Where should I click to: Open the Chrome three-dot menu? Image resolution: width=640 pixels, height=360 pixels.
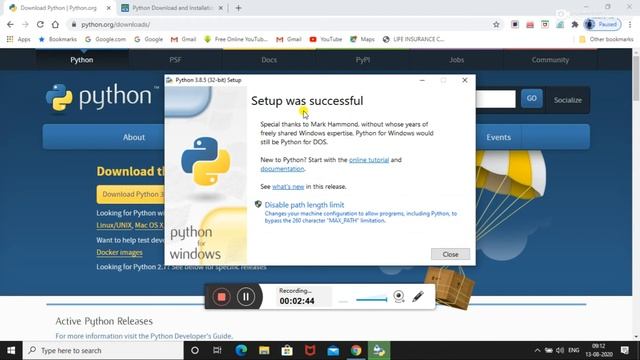630,24
